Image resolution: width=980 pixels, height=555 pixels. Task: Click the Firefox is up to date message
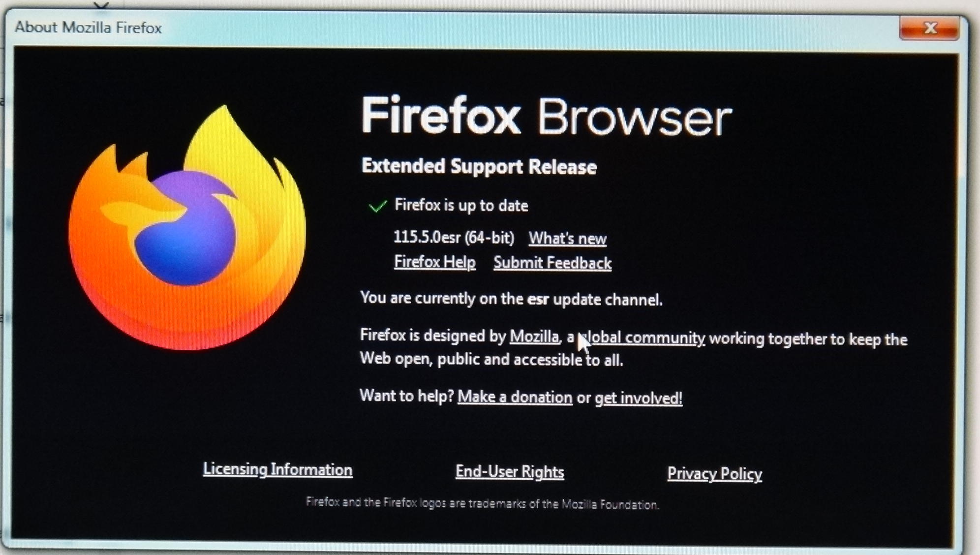click(461, 205)
